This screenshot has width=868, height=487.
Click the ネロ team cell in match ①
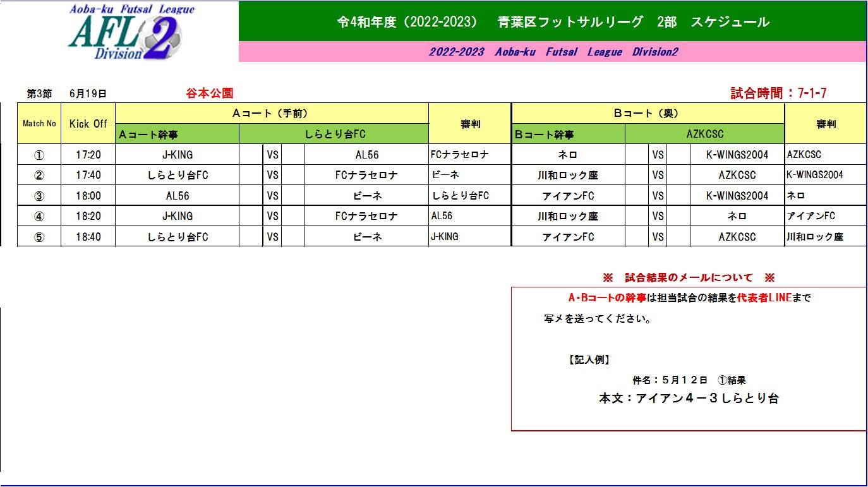[x=567, y=155]
